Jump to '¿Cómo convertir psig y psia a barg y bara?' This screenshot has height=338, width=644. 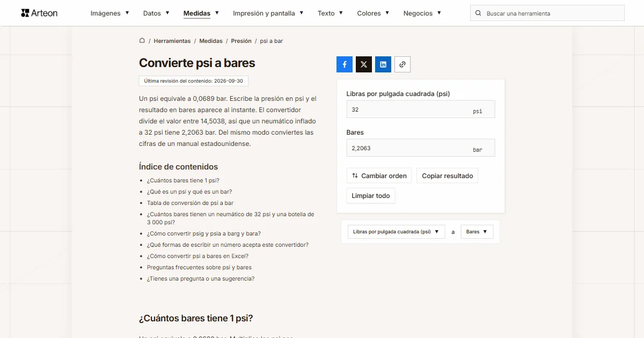pos(204,233)
